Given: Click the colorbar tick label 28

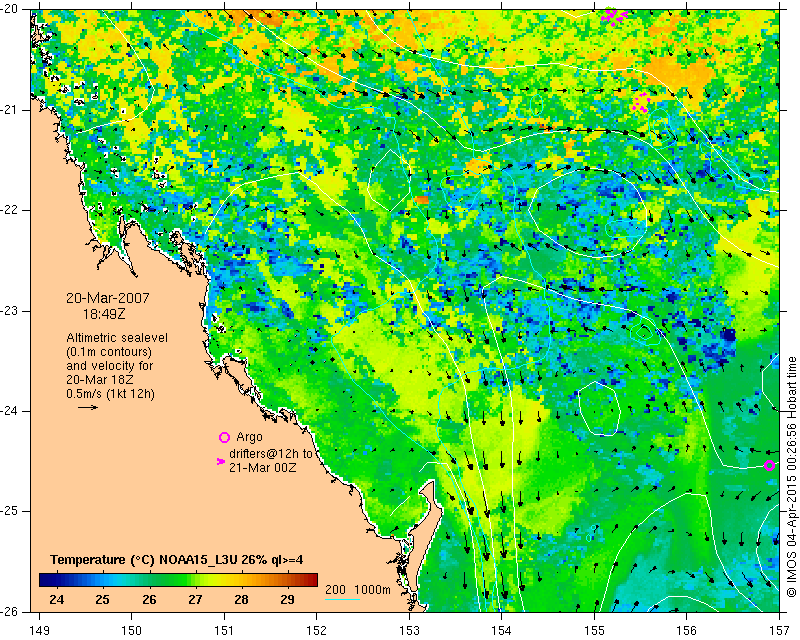Looking at the screenshot, I should point(241,600).
